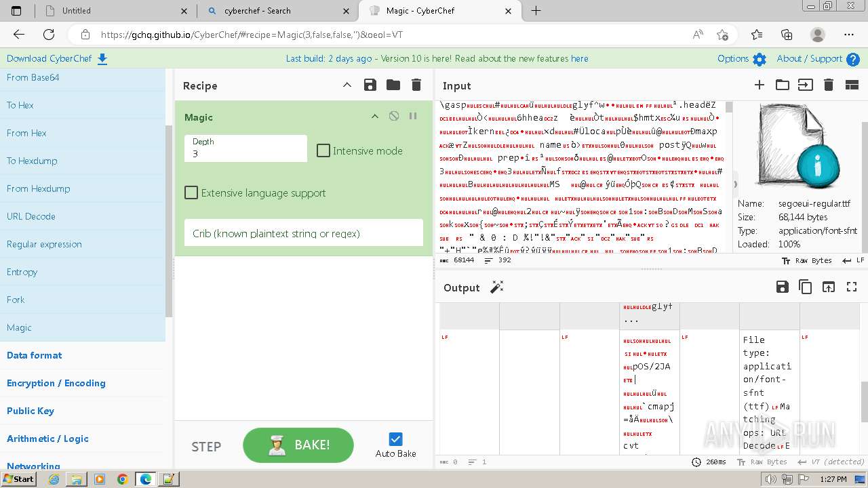Select the Magic operation in list

click(x=83, y=327)
